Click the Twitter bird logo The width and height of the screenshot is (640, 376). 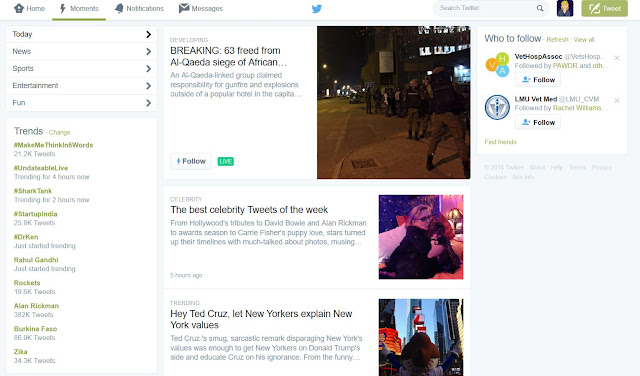click(317, 9)
